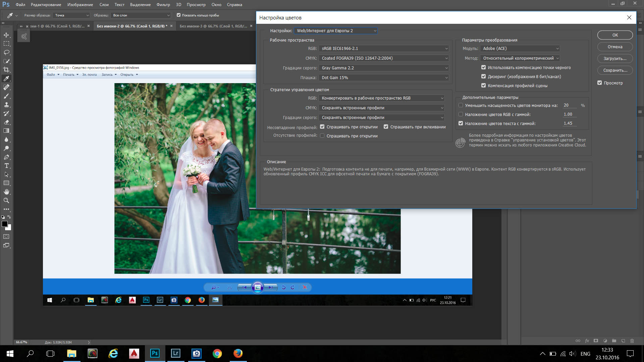Viewport: 644px width, 362px height.
Task: Click the foreground color swatch
Action: click(5, 224)
